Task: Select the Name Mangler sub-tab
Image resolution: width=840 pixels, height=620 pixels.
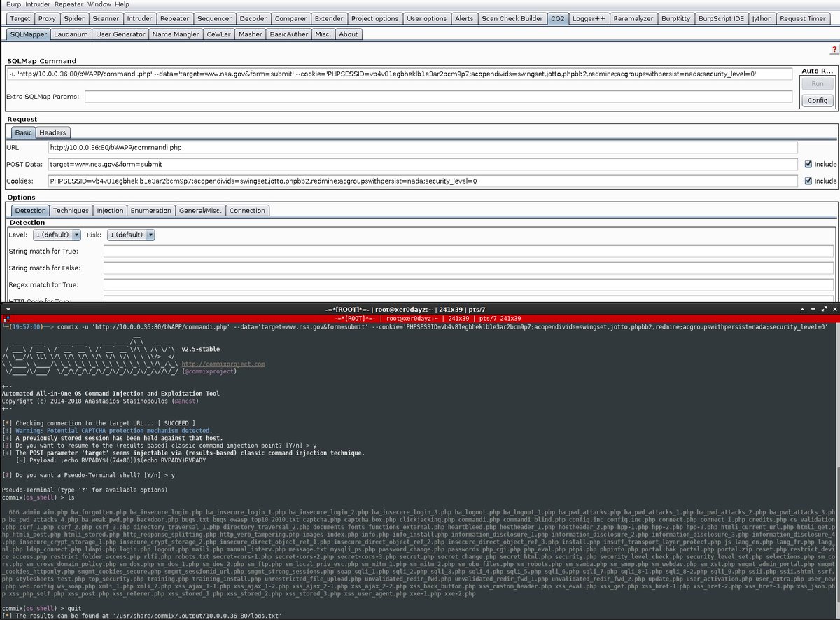Action: (x=176, y=34)
